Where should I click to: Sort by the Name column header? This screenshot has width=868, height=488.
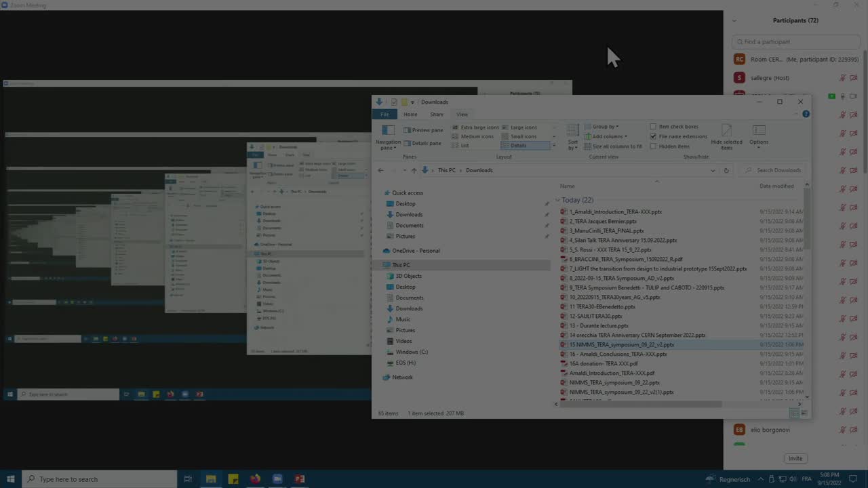pyautogui.click(x=567, y=186)
